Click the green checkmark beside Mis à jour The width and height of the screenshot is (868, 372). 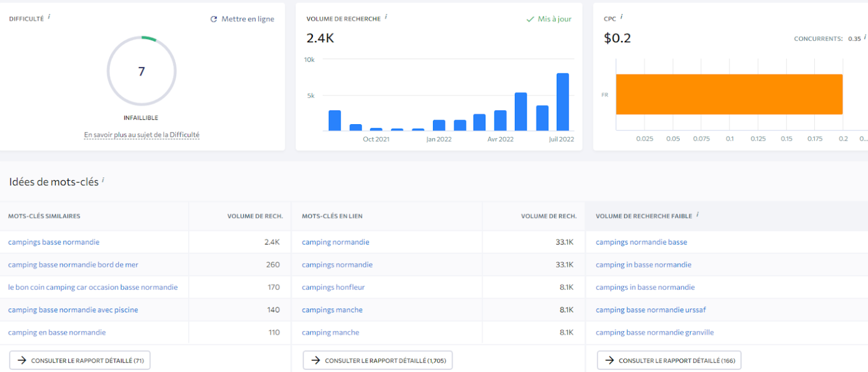[x=530, y=19]
